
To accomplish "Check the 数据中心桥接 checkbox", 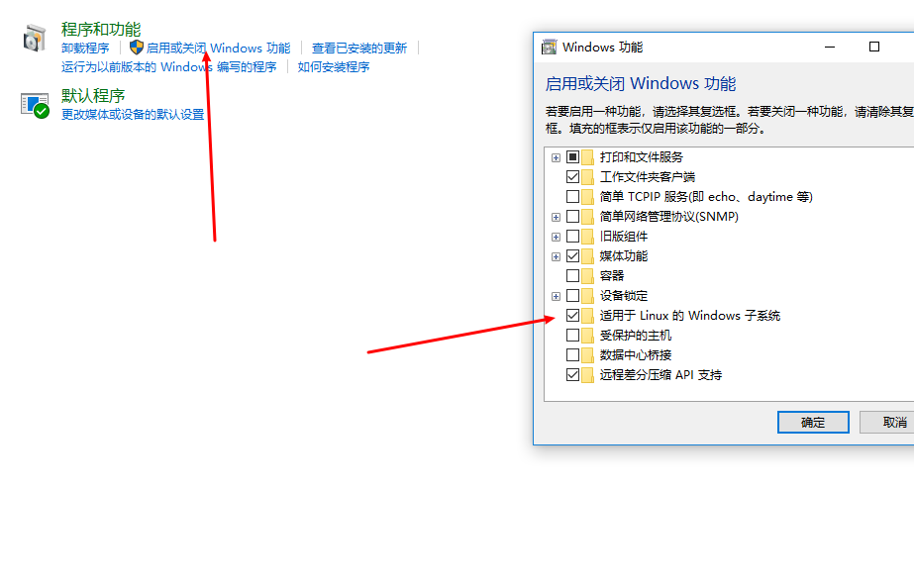I will pyautogui.click(x=573, y=355).
